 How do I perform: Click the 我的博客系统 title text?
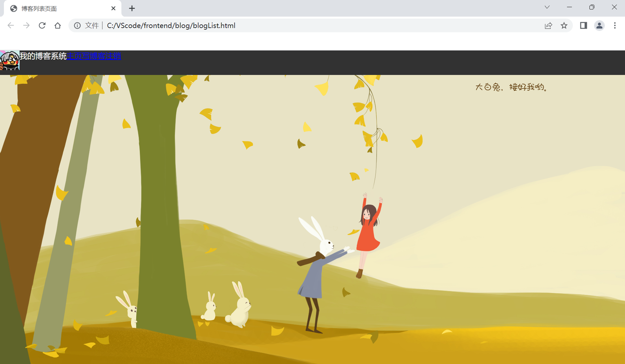[x=43, y=56]
